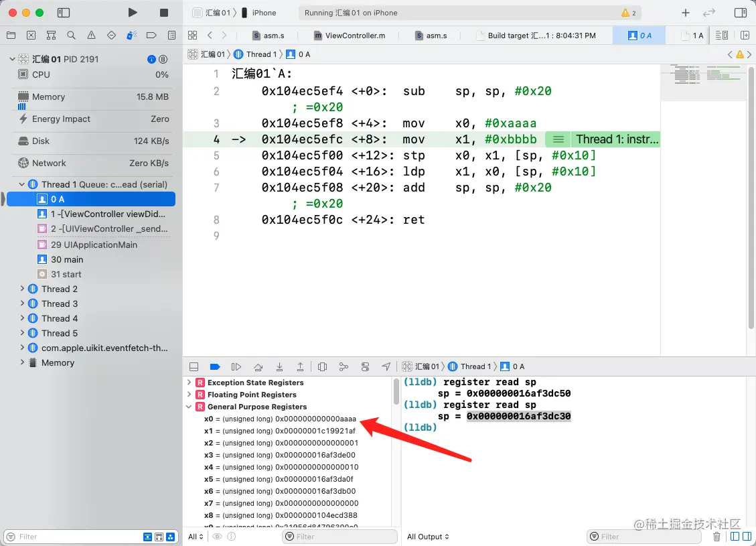This screenshot has height=546, width=756.
Task: Expand Thread 4
Action: coord(21,318)
